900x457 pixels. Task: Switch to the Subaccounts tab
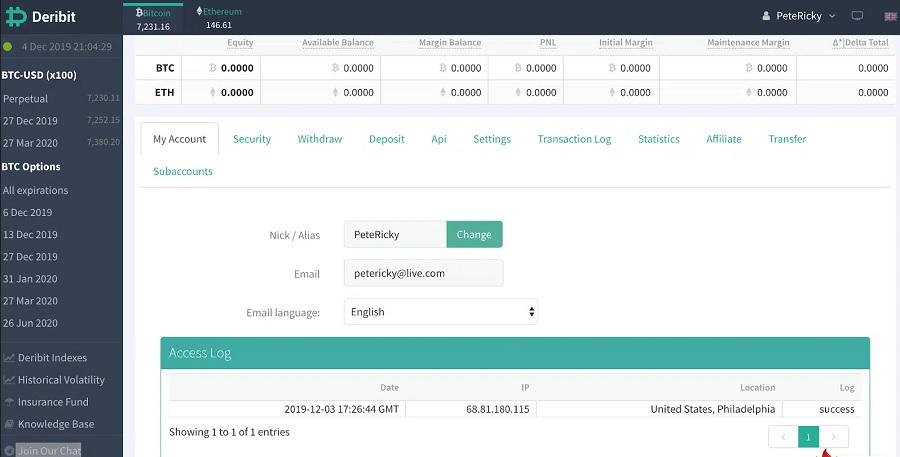[x=183, y=171]
